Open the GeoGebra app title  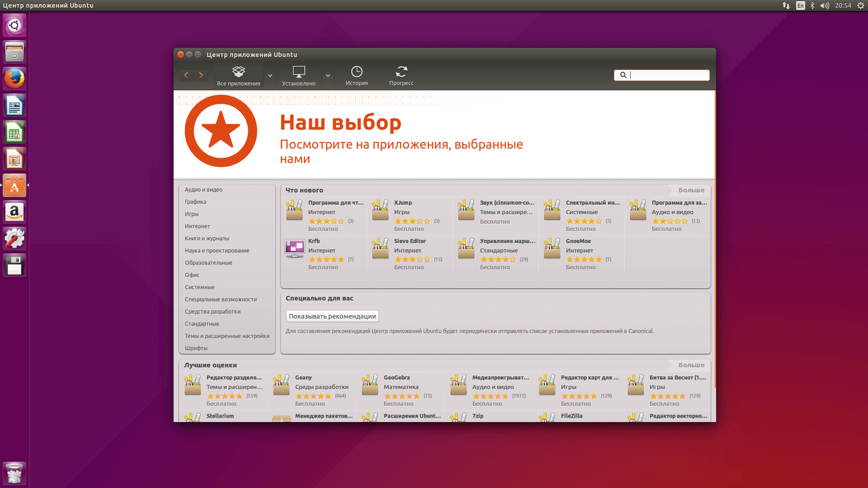tap(397, 378)
